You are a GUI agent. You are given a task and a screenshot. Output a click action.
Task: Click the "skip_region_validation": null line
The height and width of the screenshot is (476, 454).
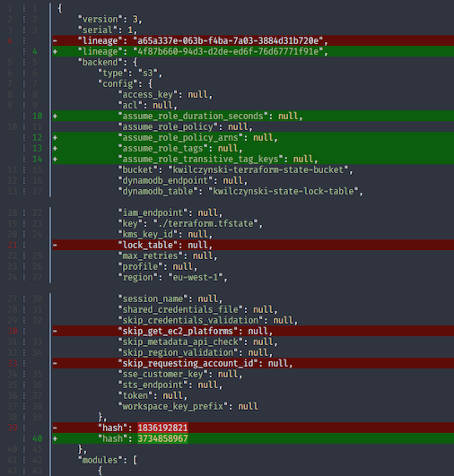pyautogui.click(x=196, y=353)
